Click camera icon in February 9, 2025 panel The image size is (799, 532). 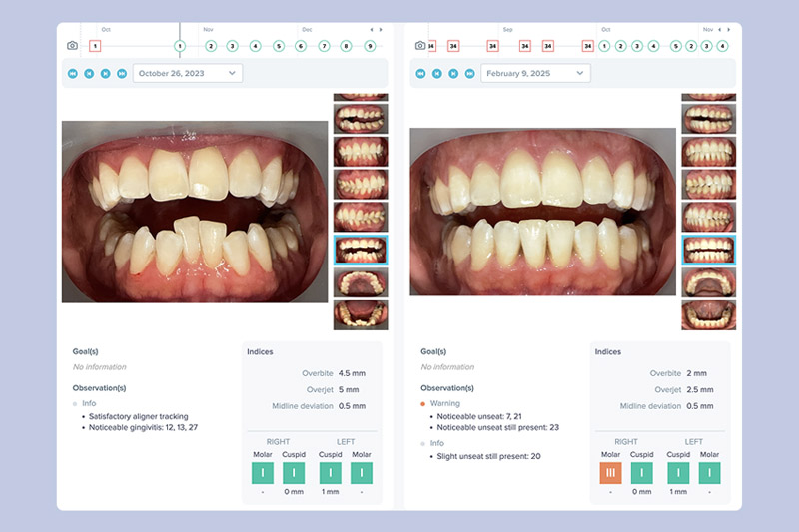(420, 46)
